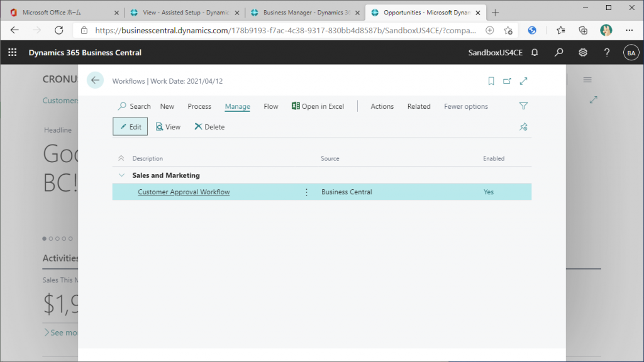Show more options for Customer Approval Workflow
644x362 pixels.
click(306, 192)
